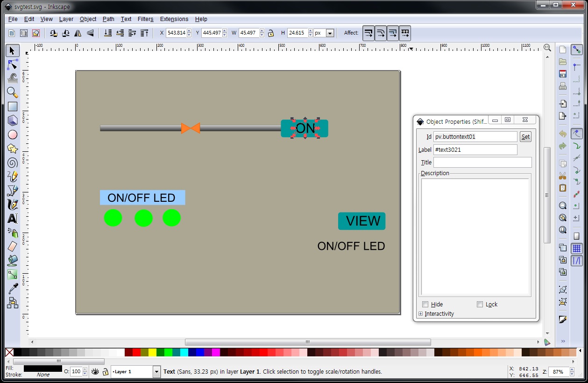This screenshot has height=383, width=588.
Task: Enable the Lock checkbox in Object Properties
Action: coord(480,304)
